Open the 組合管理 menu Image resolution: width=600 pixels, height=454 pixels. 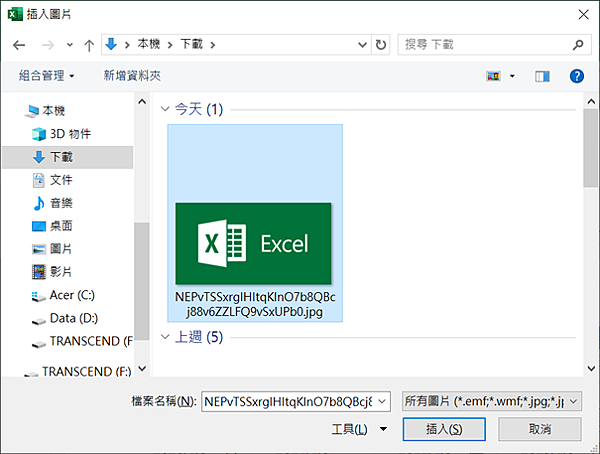tap(46, 76)
